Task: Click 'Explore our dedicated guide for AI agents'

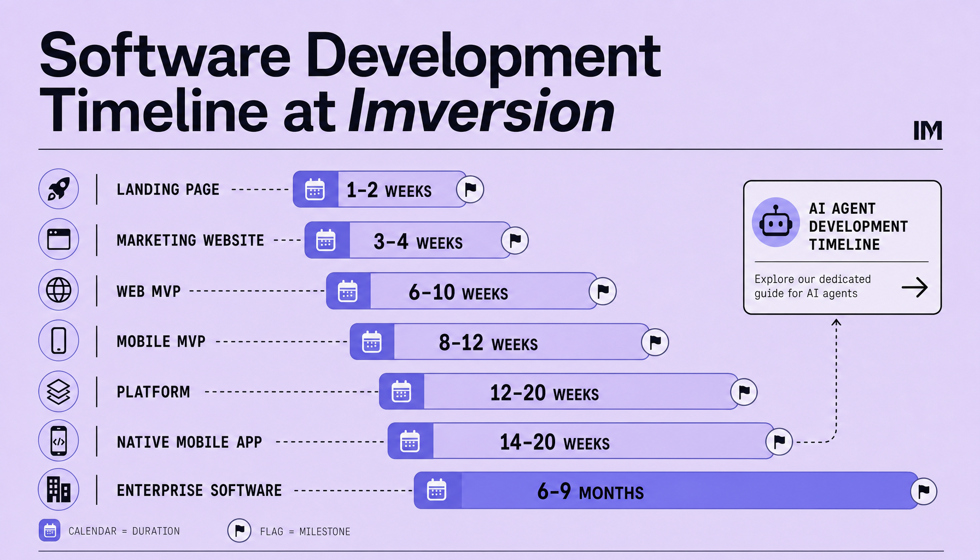Action: click(813, 286)
